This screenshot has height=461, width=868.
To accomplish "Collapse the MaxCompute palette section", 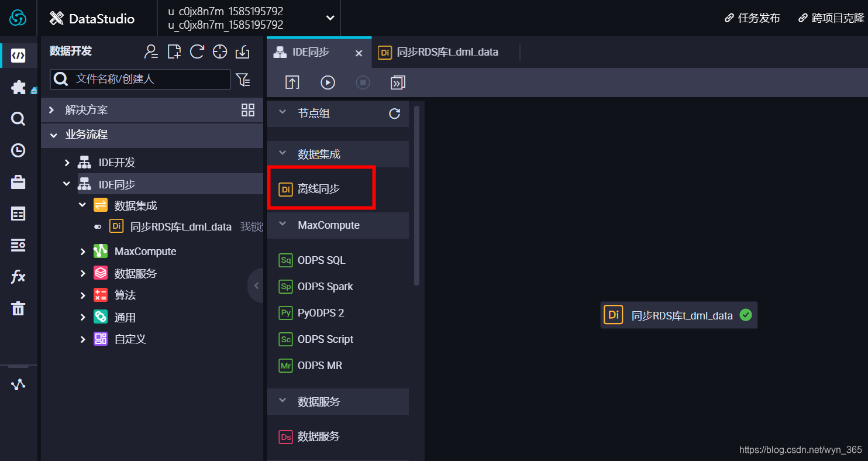I will (283, 225).
